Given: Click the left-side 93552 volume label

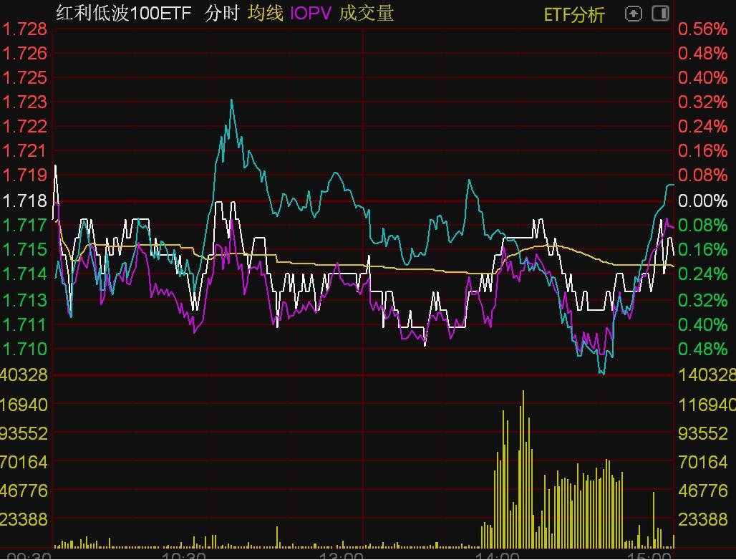Looking at the screenshot, I should (x=24, y=433).
